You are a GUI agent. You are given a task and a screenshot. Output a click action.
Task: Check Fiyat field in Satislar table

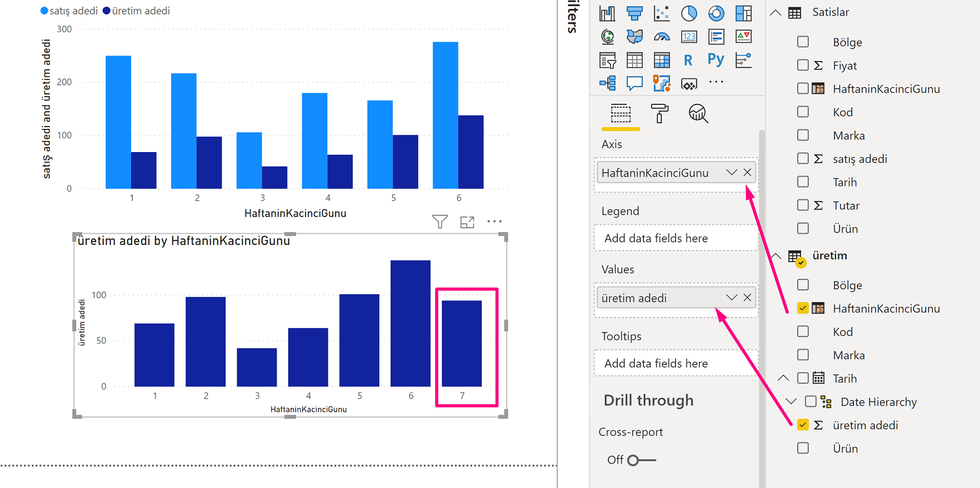[803, 65]
